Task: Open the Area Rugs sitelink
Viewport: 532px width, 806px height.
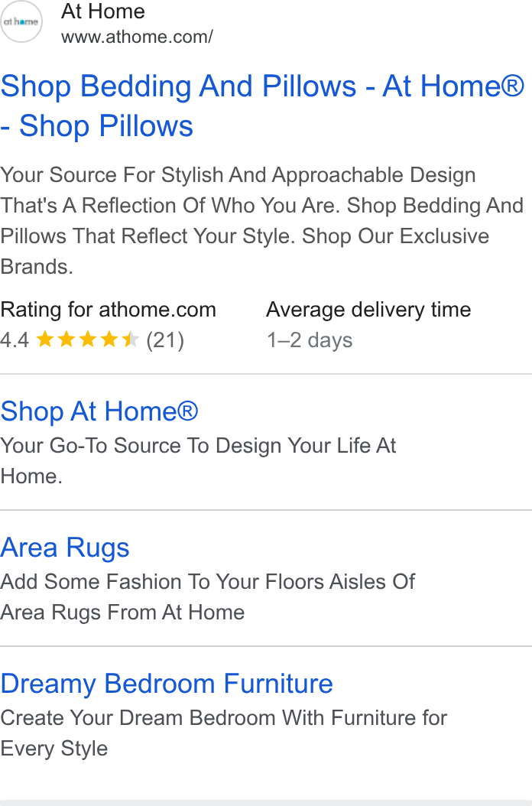Action: point(65,548)
